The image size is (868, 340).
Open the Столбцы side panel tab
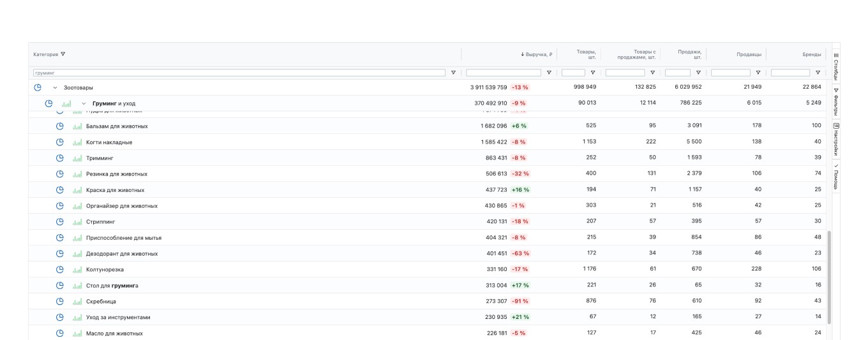[x=836, y=66]
